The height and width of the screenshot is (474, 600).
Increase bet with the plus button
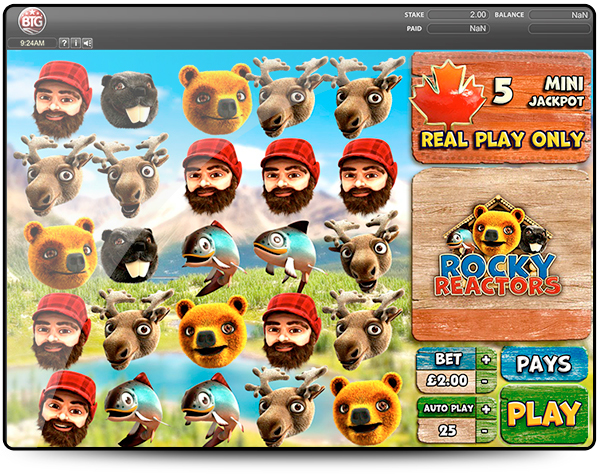(487, 359)
